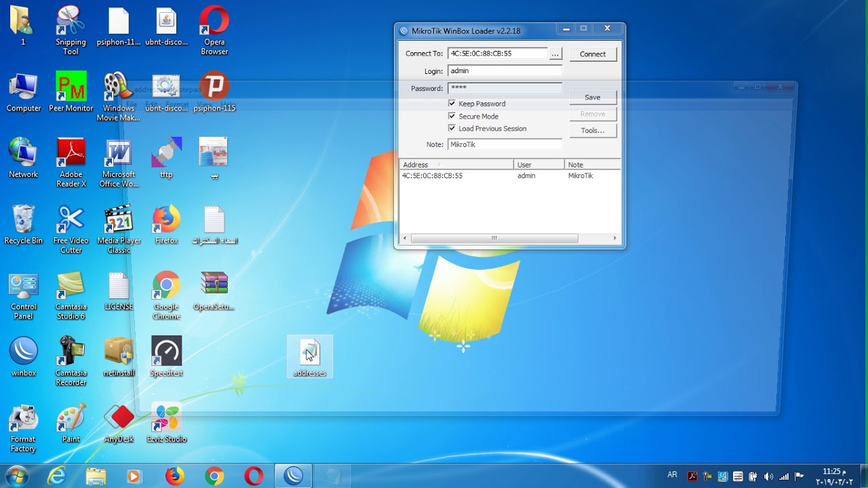This screenshot has height=488, width=868.
Task: Toggle the Load Previous Session checkbox
Action: 452,128
